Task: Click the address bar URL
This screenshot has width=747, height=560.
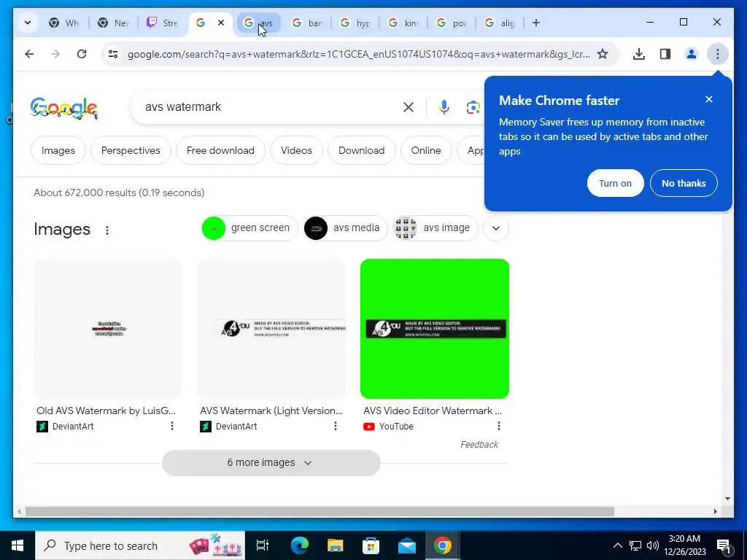Action: (358, 54)
